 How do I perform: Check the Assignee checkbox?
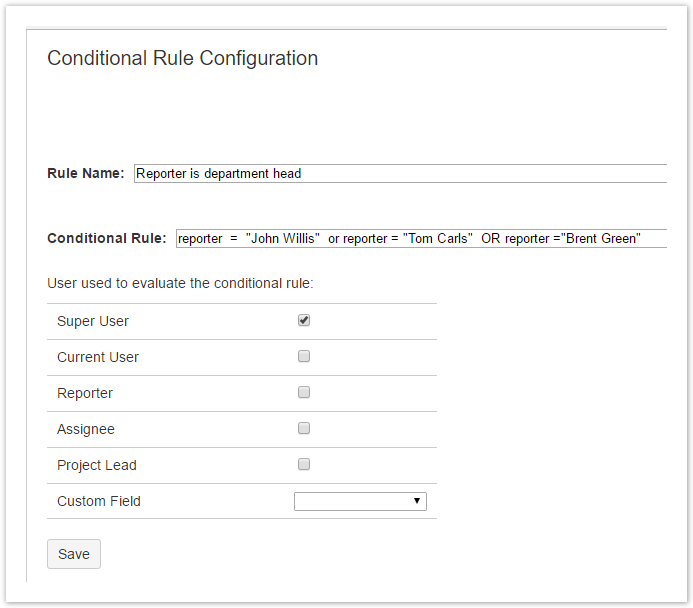point(304,429)
